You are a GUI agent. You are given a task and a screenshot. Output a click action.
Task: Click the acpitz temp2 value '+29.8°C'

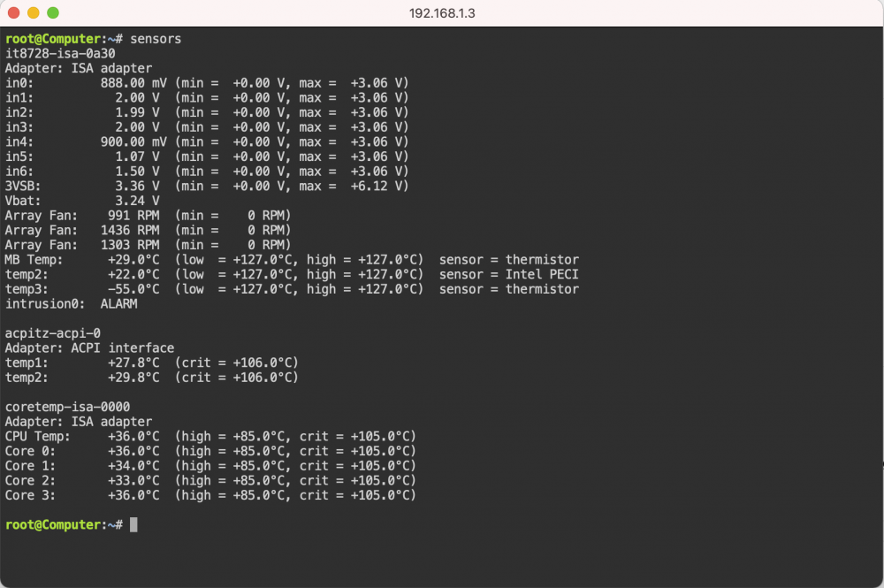pos(133,378)
